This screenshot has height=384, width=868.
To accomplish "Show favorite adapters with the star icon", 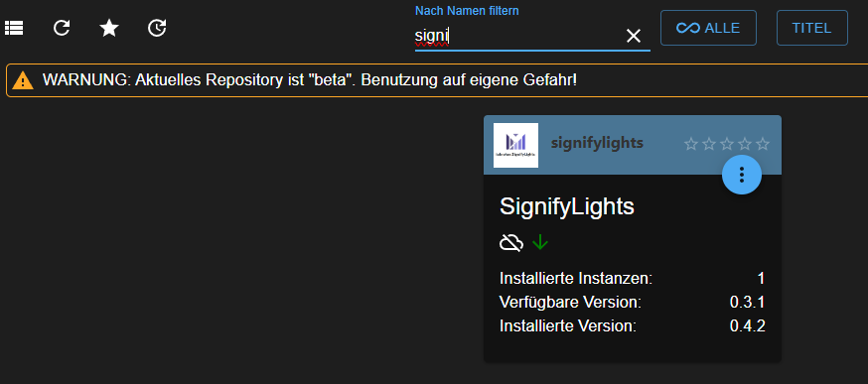I will (x=109, y=28).
